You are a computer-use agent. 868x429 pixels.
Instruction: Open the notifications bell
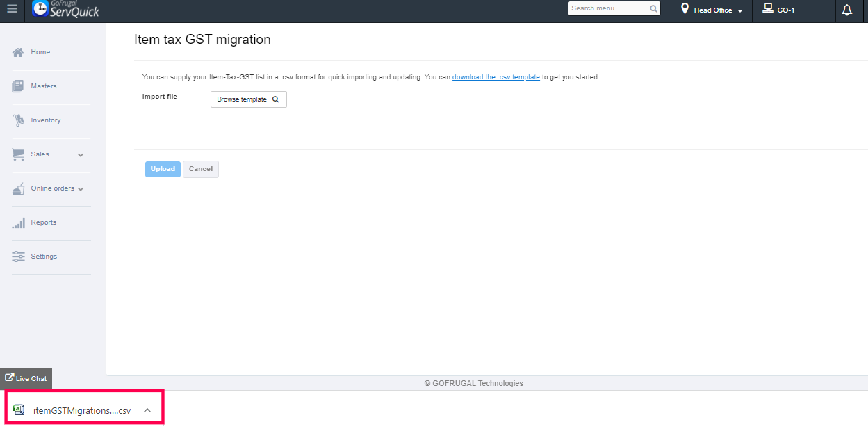846,10
